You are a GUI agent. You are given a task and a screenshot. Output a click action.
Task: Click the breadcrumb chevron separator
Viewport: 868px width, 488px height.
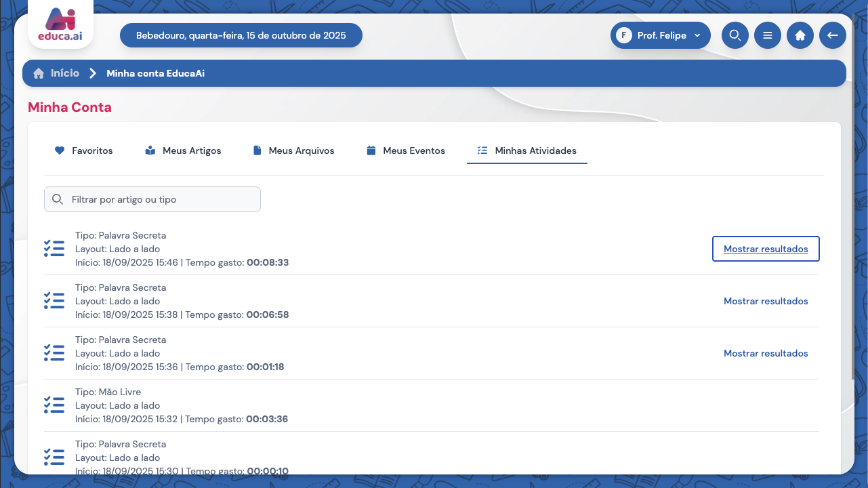click(x=93, y=73)
